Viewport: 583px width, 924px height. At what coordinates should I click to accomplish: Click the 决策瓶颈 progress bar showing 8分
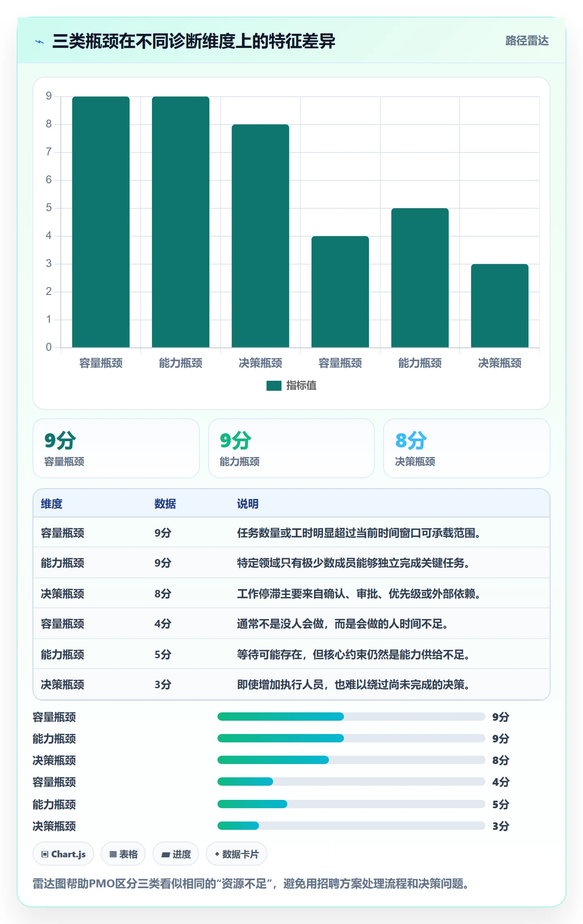351,760
